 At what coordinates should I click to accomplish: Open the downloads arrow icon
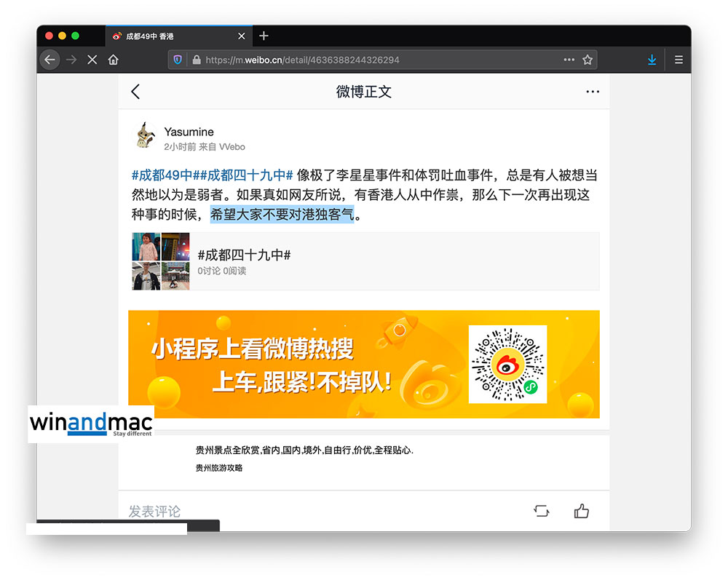(652, 60)
